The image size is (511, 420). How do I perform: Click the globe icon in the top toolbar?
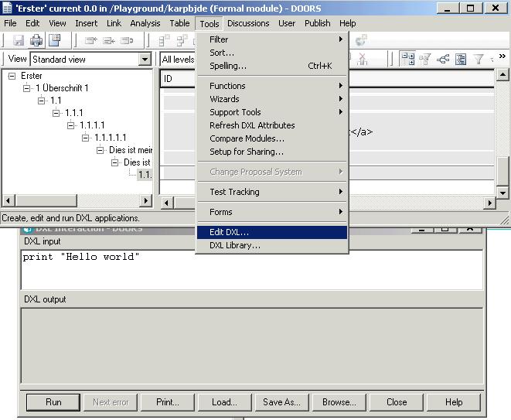[x=361, y=40]
